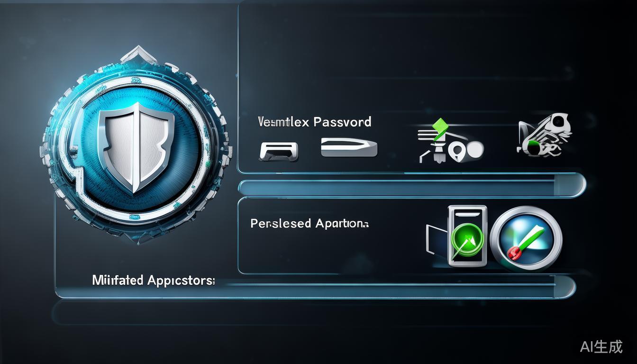The height and width of the screenshot is (364, 637).
Task: Select the flat silver bar icon under Password
Action: tap(349, 147)
